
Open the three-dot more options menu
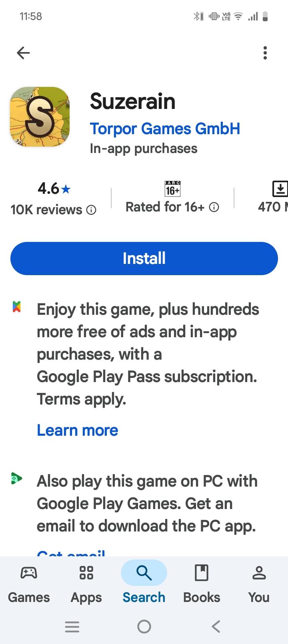coord(265,53)
